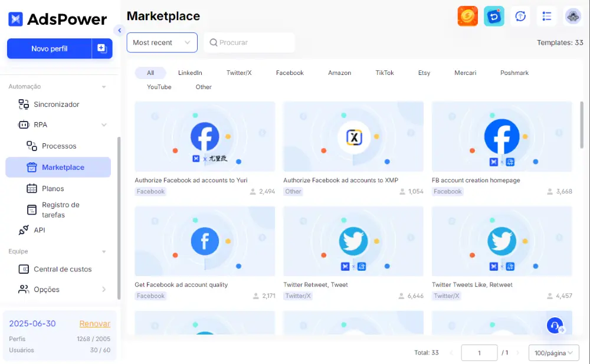This screenshot has height=364, width=590.
Task: Click the templates list vertical scrollbar
Action: tap(582, 124)
